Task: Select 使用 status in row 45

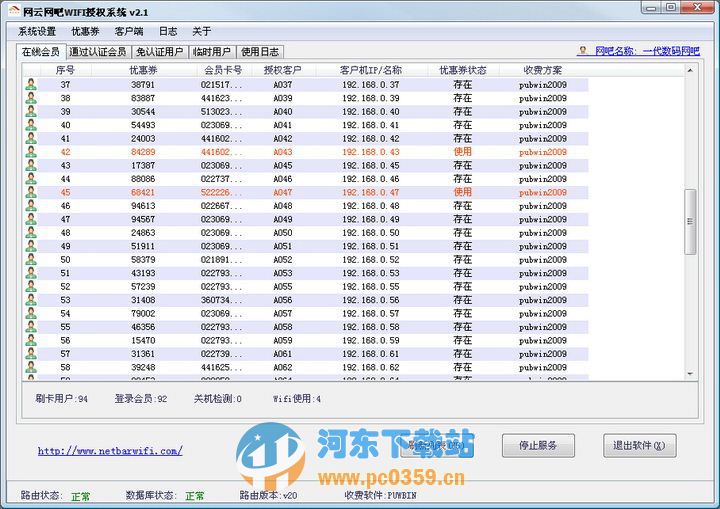Action: (463, 192)
